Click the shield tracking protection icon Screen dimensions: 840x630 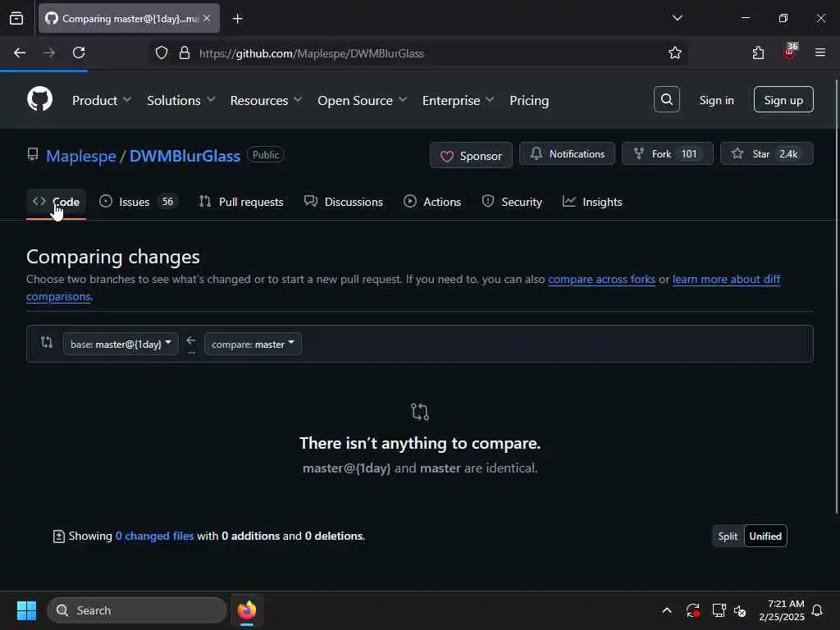[x=162, y=52]
